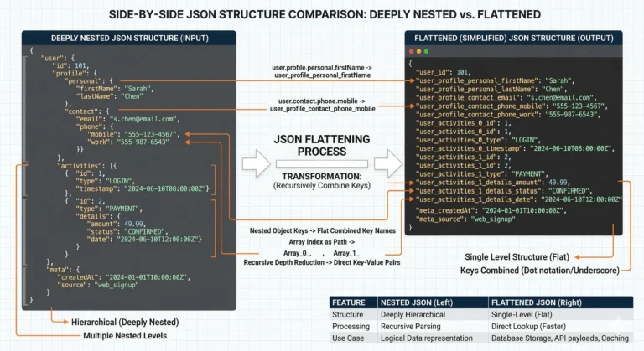The height and width of the screenshot is (351, 644).
Task: Click the "meta": { key in nested JSON
Action: click(63, 270)
